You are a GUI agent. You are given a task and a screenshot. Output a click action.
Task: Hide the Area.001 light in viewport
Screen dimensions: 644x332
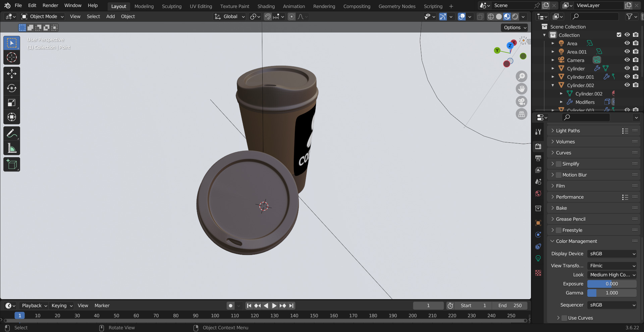click(x=627, y=52)
